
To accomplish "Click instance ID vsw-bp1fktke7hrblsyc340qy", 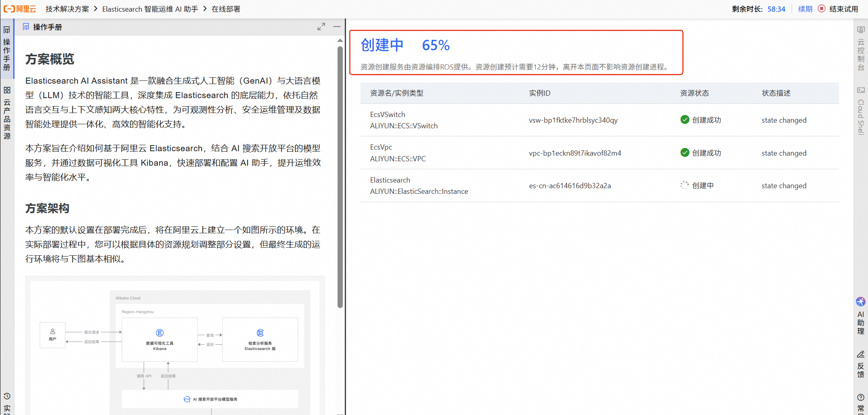I will tap(573, 120).
